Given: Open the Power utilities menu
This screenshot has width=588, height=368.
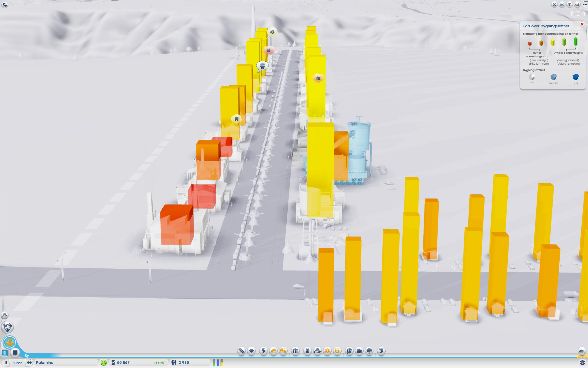Looking at the screenshot, I should pyautogui.click(x=263, y=351).
